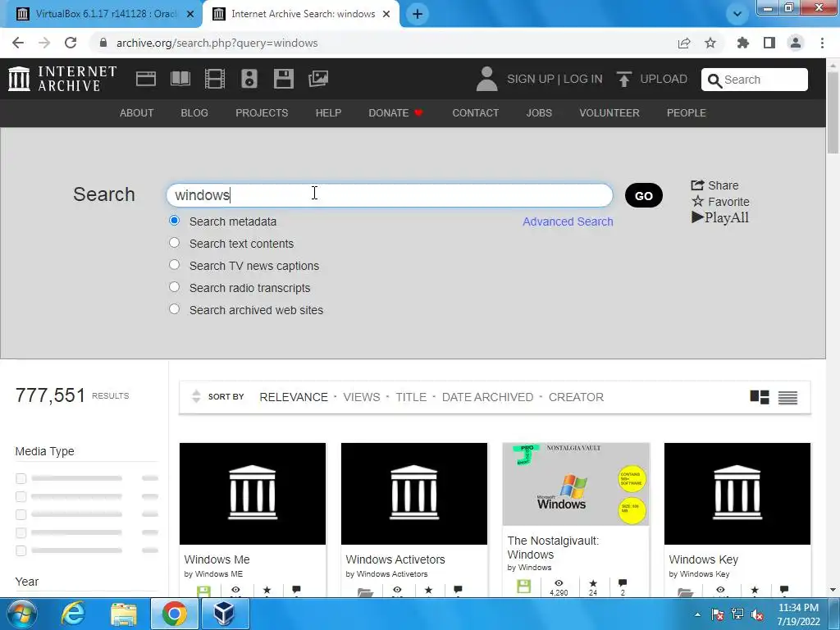This screenshot has width=840, height=630.
Task: Open the DONATE menu item
Action: pyautogui.click(x=395, y=113)
